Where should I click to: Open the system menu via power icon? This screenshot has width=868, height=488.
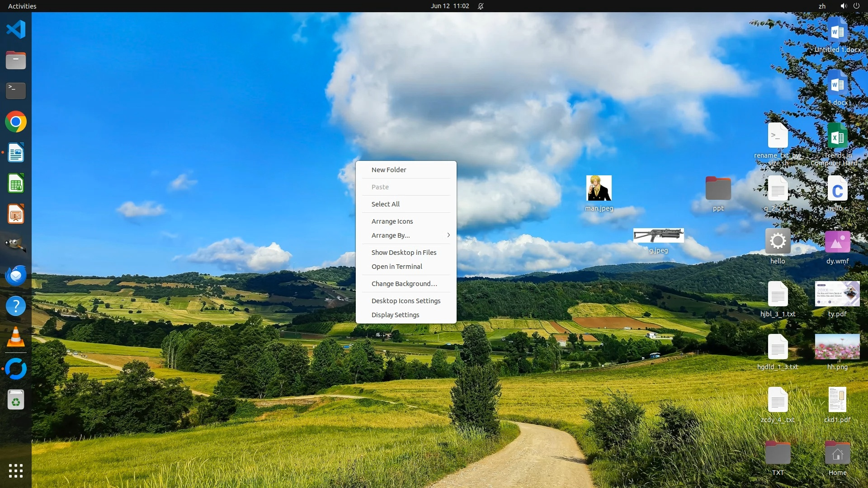point(856,6)
